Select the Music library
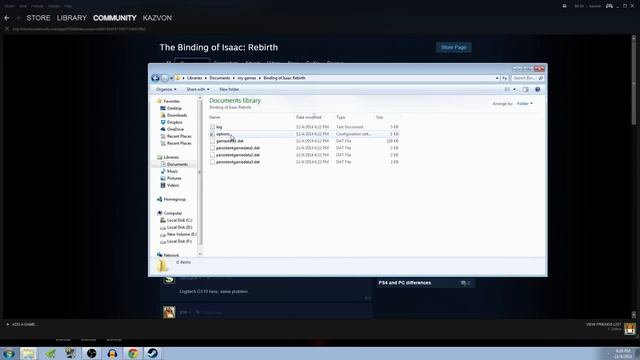The height and width of the screenshot is (360, 640). point(169,171)
